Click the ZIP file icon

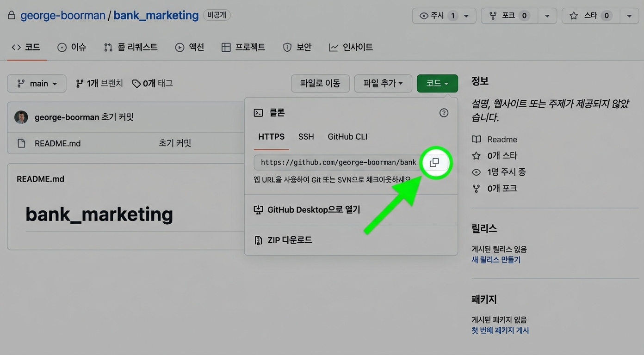pyautogui.click(x=258, y=240)
